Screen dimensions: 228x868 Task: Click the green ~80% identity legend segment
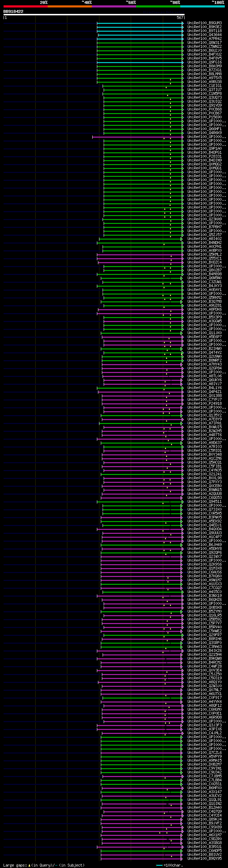point(158,6)
